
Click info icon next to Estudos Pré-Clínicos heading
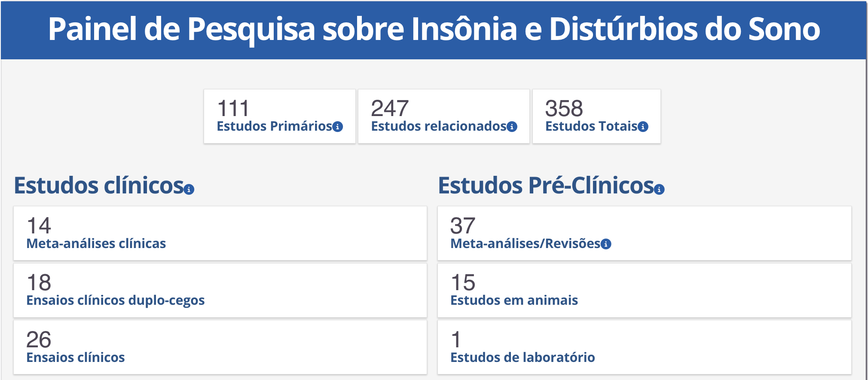pyautogui.click(x=659, y=189)
